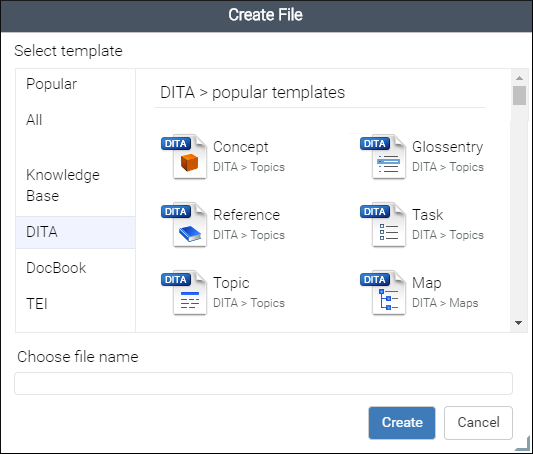
Task: Click the Concept template label
Action: tap(241, 147)
